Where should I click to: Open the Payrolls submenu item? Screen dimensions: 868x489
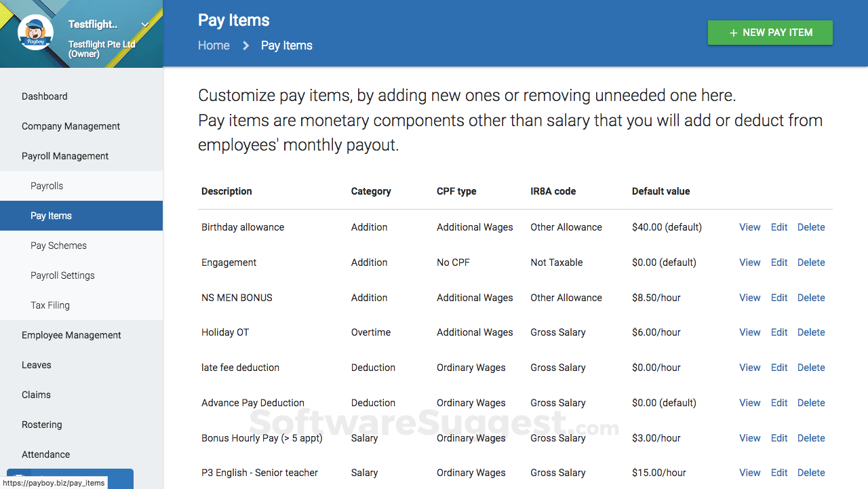point(47,186)
